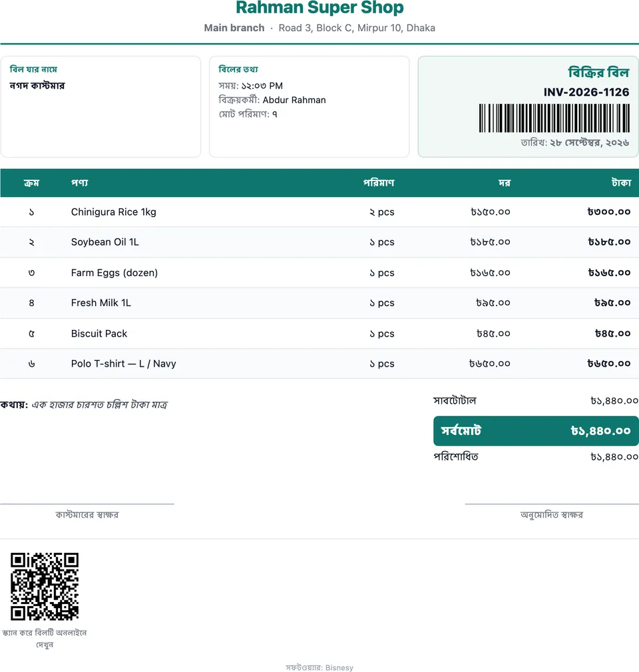The width and height of the screenshot is (639, 672).
Task: Select the amount in words "এক হাজার চারশত চল্লিশ টাকা মাত্র"
Action: (99, 405)
